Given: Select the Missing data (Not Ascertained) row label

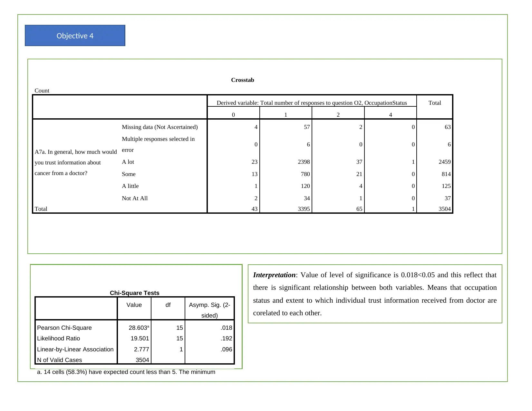Looking at the screenshot, I should [x=160, y=127].
